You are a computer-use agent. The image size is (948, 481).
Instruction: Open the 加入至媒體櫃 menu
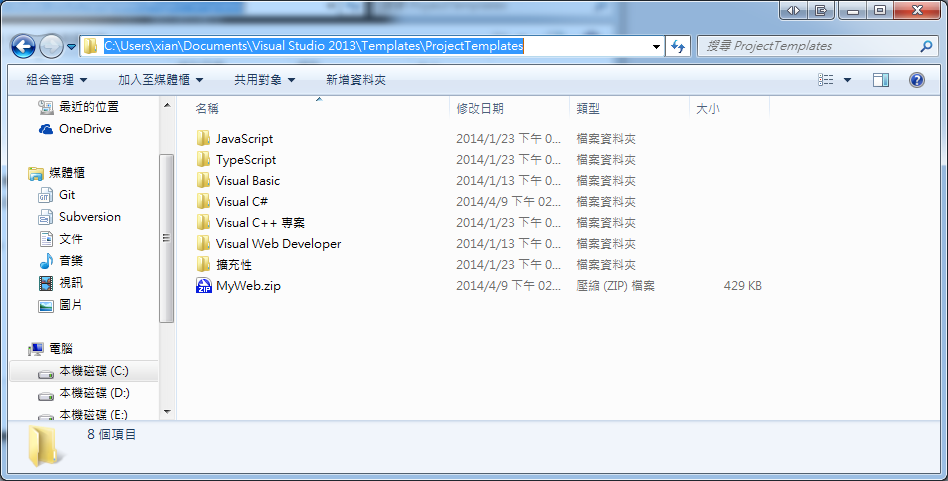pos(160,80)
